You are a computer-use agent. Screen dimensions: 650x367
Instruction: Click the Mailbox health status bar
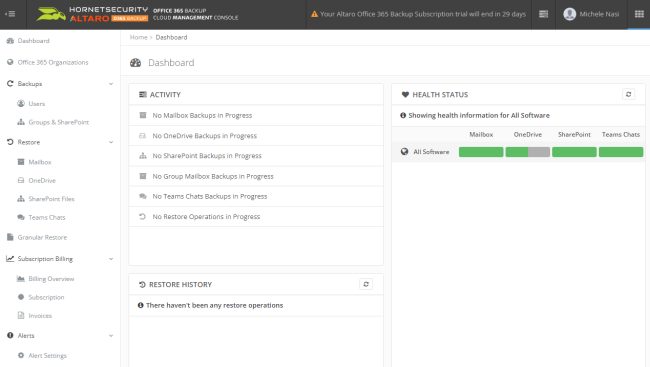click(481, 152)
